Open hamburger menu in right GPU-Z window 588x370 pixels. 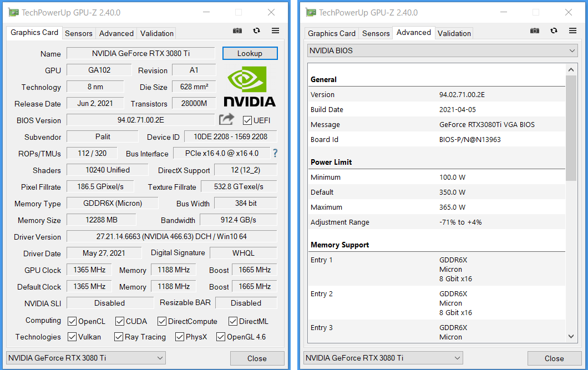coord(572,31)
